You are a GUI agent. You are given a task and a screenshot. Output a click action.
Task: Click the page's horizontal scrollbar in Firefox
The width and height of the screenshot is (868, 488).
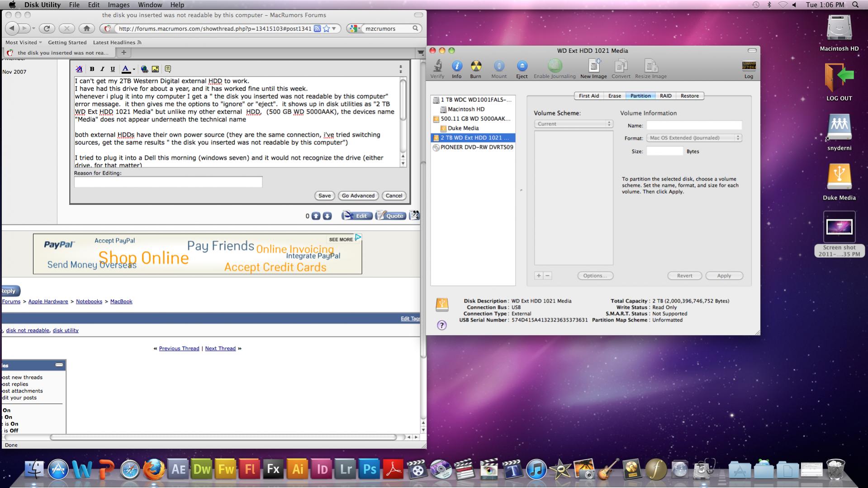[x=223, y=437]
